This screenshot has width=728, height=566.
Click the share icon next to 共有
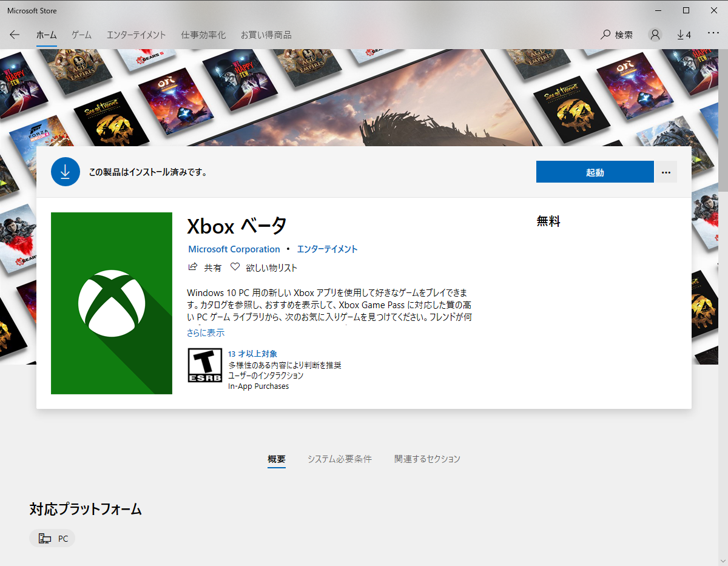(193, 267)
